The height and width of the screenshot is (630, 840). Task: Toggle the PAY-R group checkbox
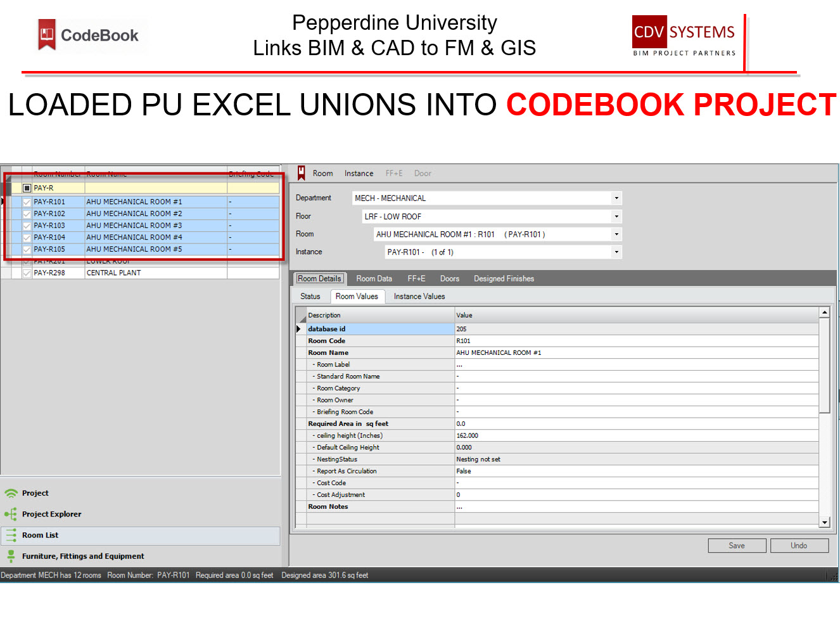click(27, 188)
